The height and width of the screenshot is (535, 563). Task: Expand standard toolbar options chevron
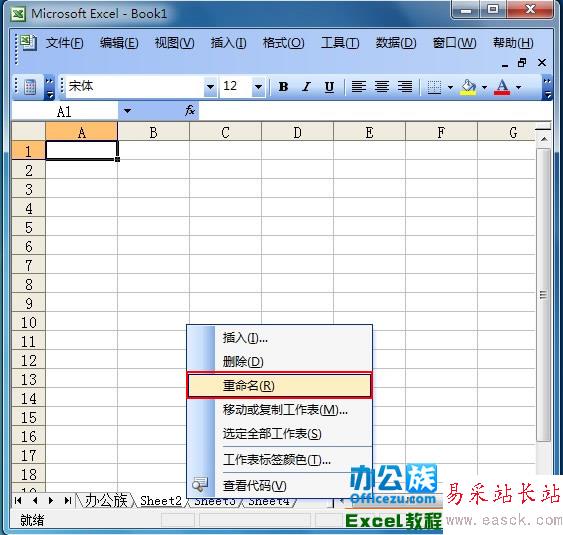pos(50,88)
